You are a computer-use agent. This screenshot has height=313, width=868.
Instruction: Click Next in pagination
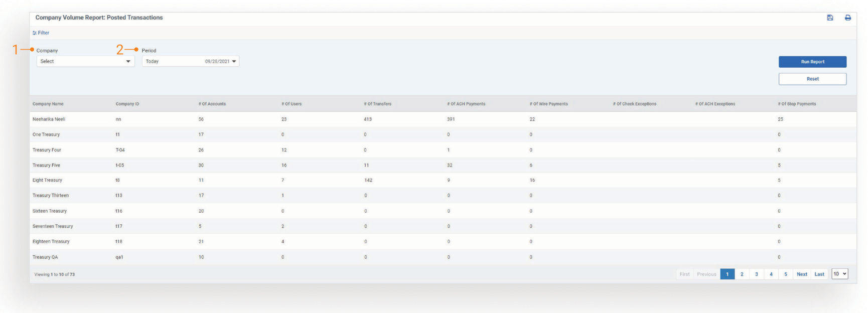(x=802, y=274)
